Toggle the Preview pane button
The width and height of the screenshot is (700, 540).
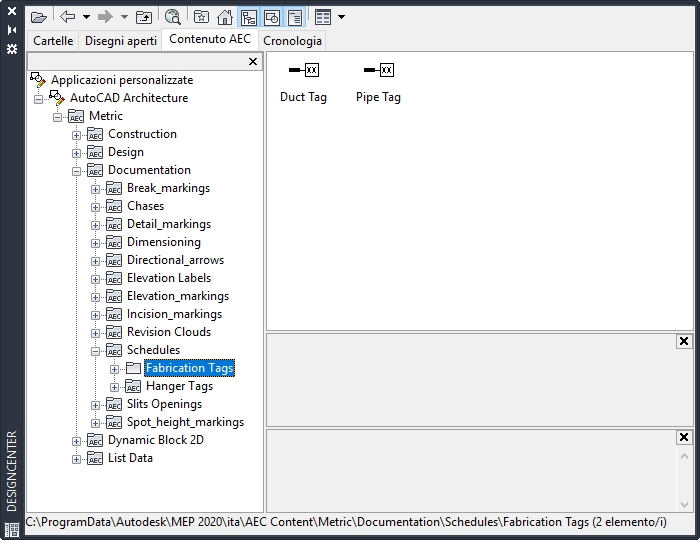click(x=272, y=18)
